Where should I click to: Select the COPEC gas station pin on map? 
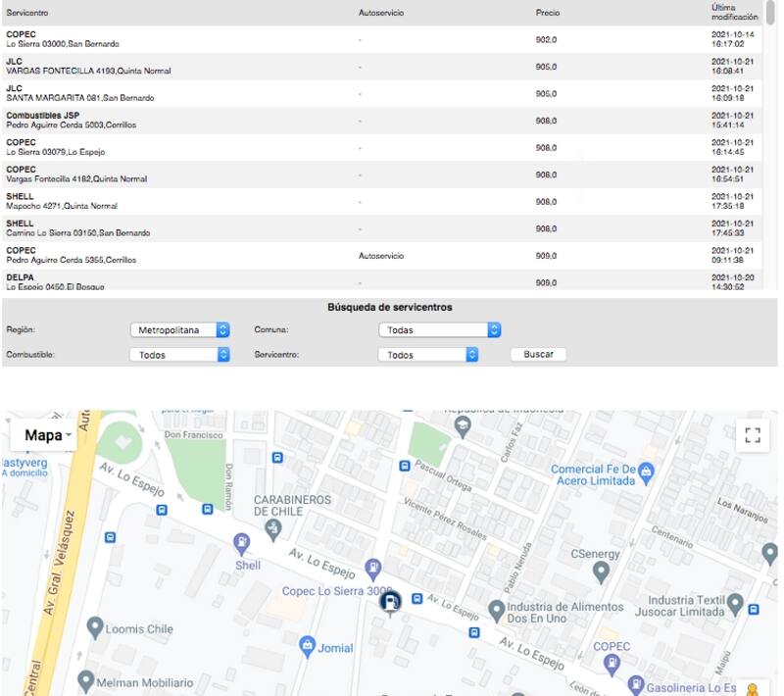(612, 665)
